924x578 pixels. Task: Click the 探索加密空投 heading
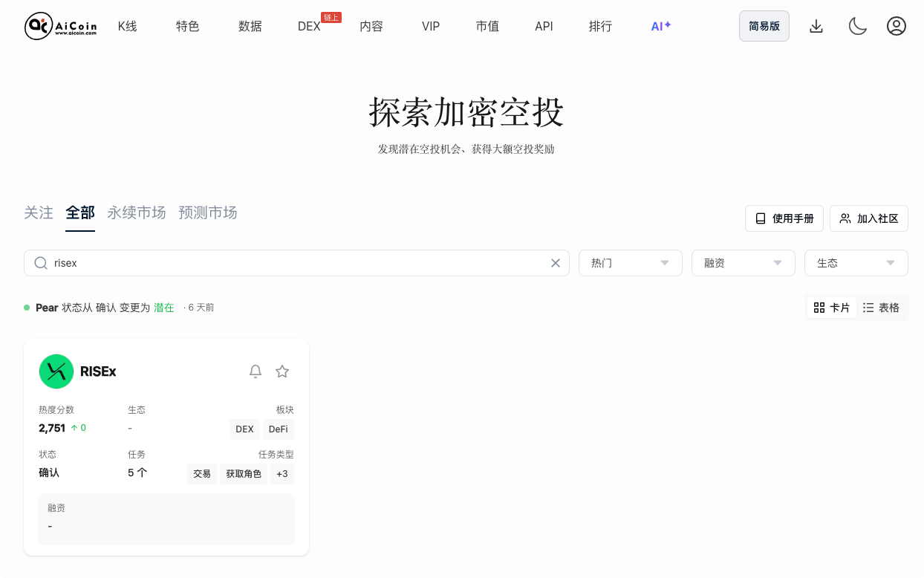(x=466, y=112)
